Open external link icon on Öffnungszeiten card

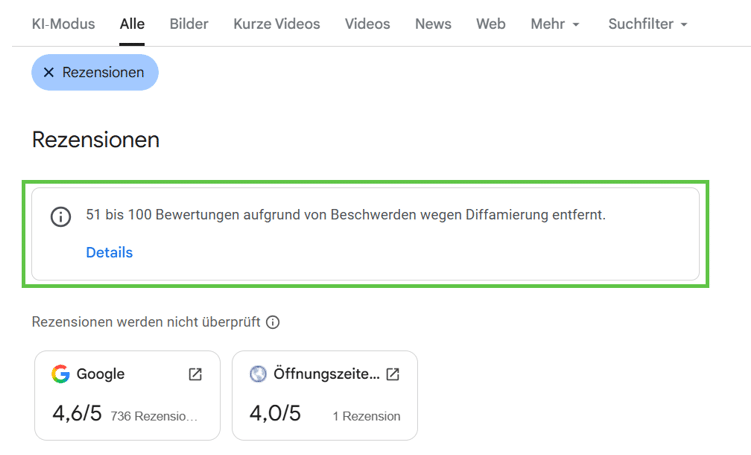(393, 374)
